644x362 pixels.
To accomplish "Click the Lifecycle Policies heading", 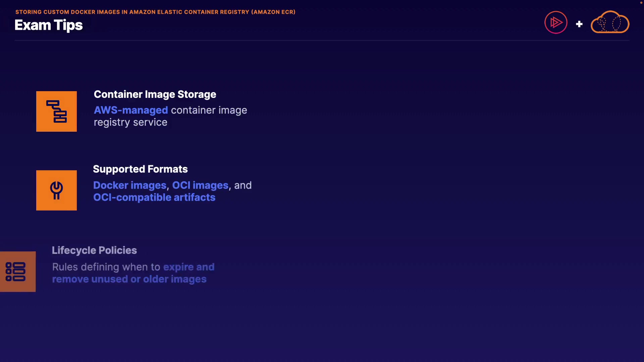I will (94, 250).
